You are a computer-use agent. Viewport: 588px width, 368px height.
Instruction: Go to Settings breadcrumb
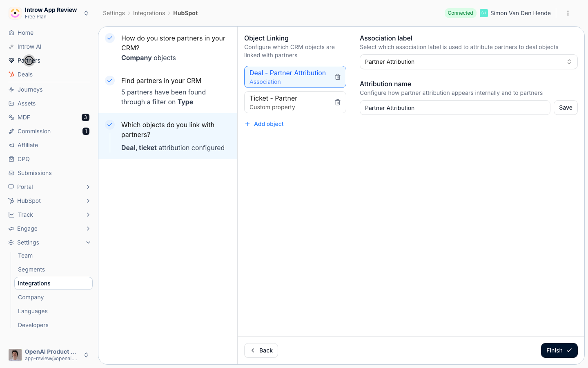114,13
